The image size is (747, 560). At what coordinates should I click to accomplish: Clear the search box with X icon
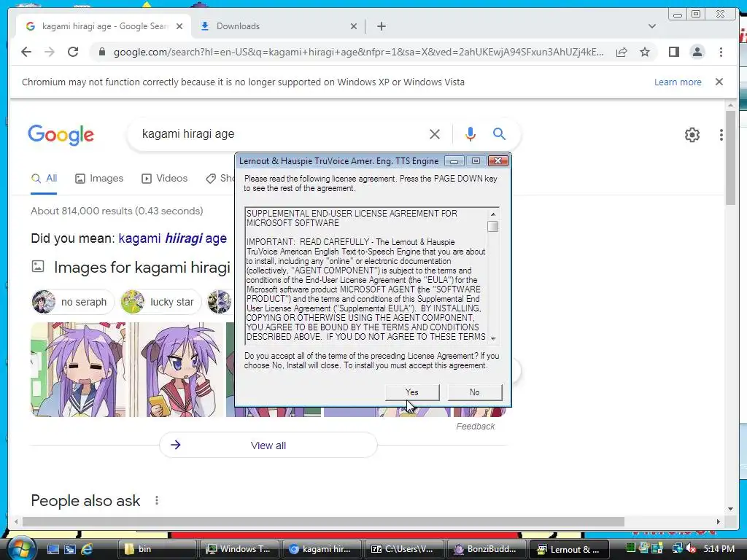pos(435,134)
